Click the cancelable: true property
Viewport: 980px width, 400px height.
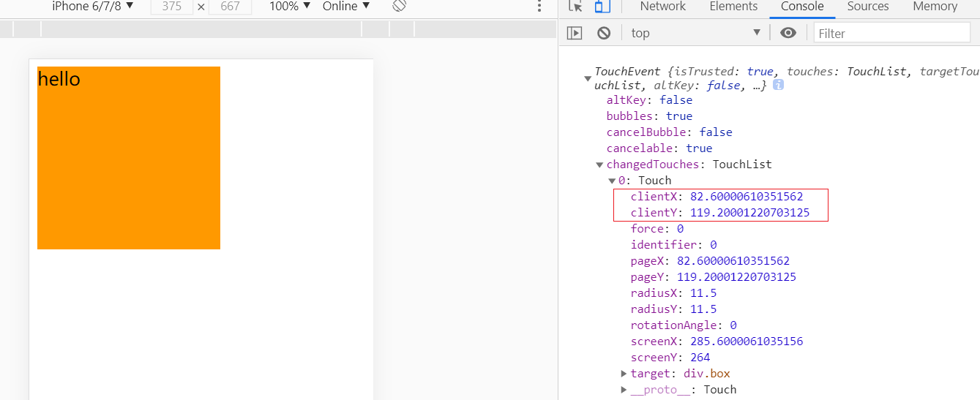pos(659,148)
